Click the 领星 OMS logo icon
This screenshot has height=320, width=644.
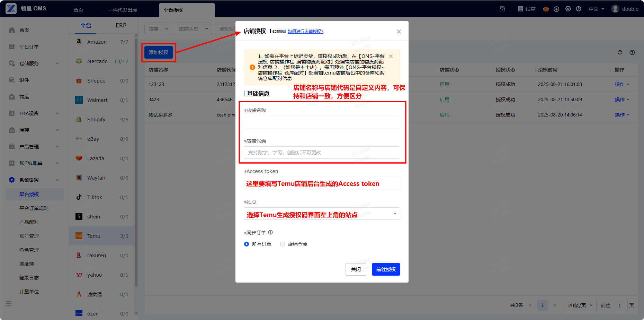11,9
